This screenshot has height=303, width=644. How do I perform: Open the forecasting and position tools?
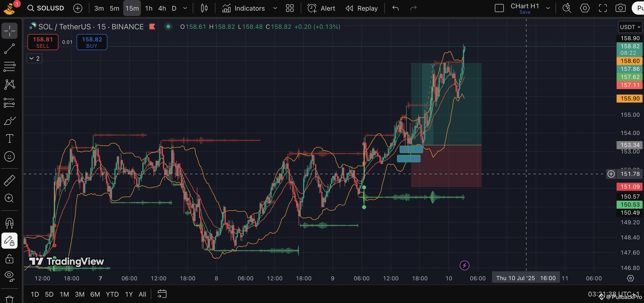9,103
